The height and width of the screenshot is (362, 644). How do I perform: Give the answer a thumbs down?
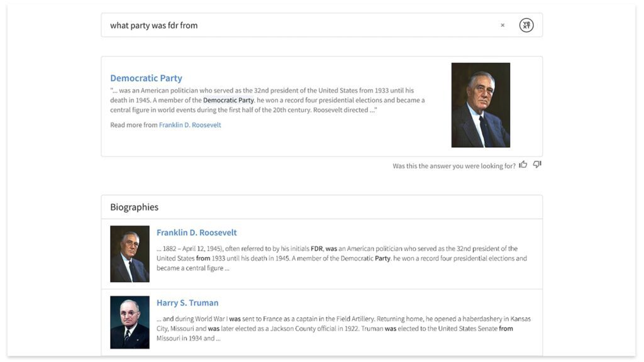537,165
